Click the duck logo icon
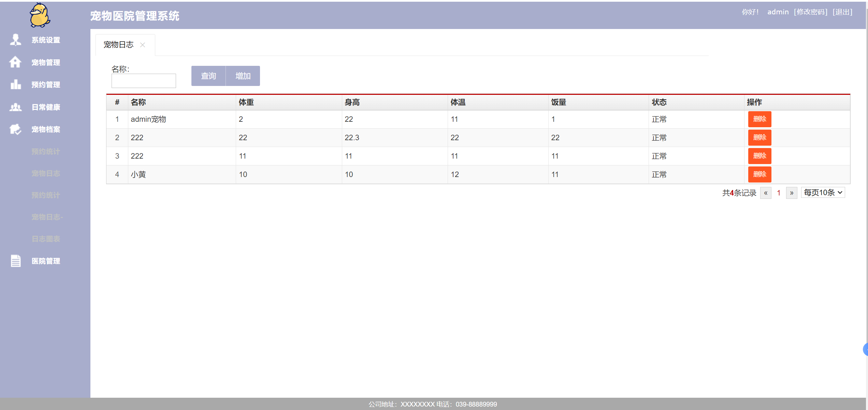The image size is (868, 410). 40,15
